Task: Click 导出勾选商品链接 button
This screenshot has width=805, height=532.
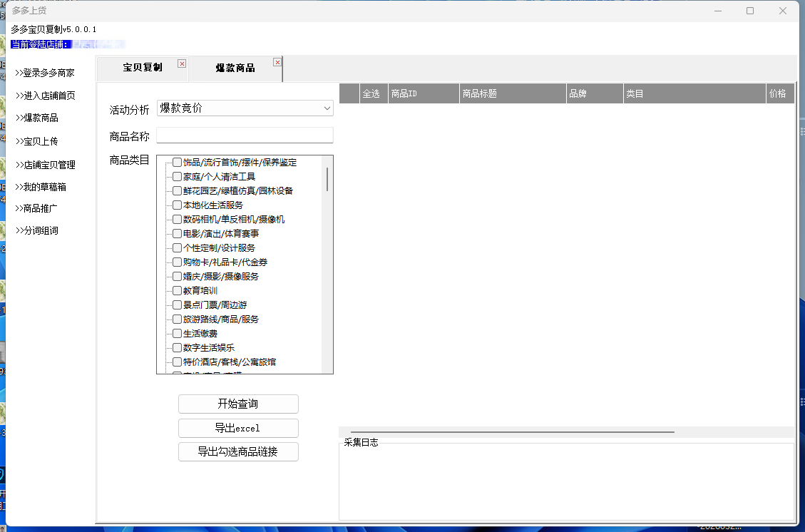Action: (238, 452)
